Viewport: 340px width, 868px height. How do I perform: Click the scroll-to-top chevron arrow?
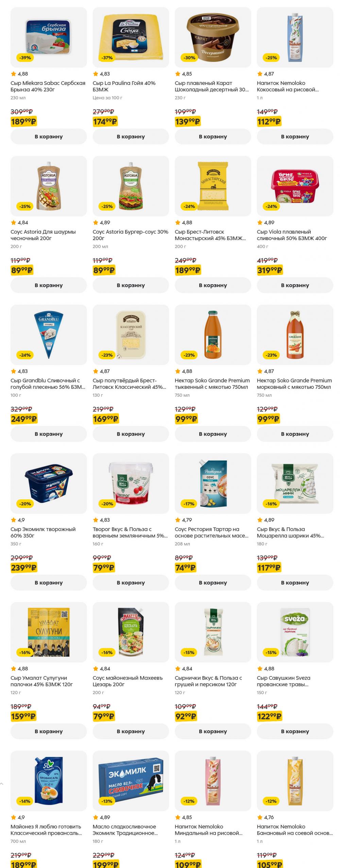[2, 784]
